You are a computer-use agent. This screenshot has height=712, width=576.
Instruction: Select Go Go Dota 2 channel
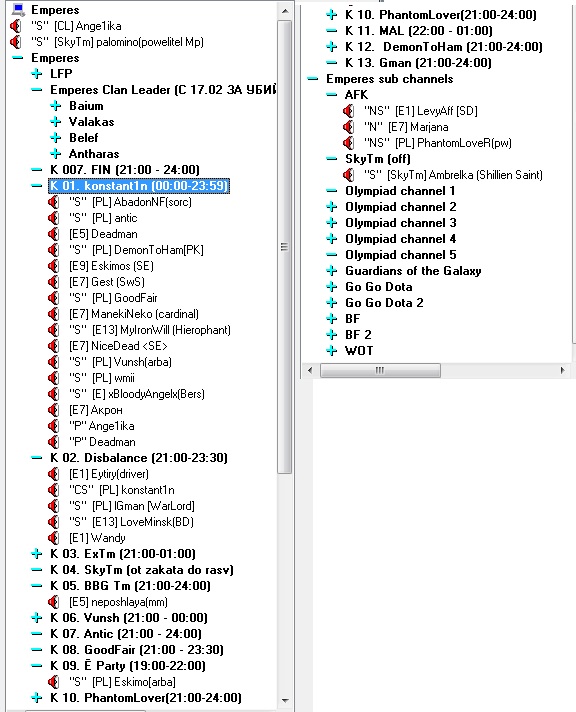pos(384,302)
